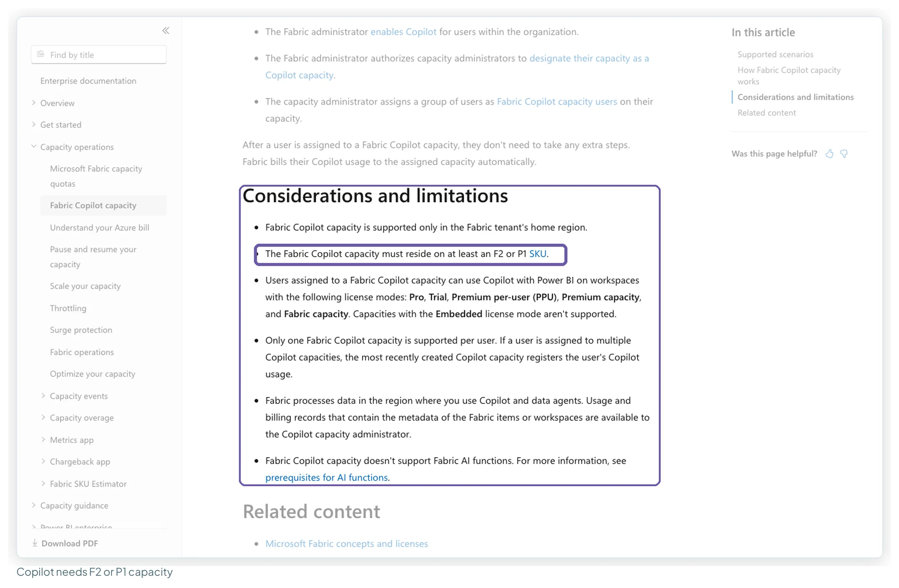This screenshot has width=899, height=588.
Task: Open the Throttling page
Action: (x=68, y=308)
